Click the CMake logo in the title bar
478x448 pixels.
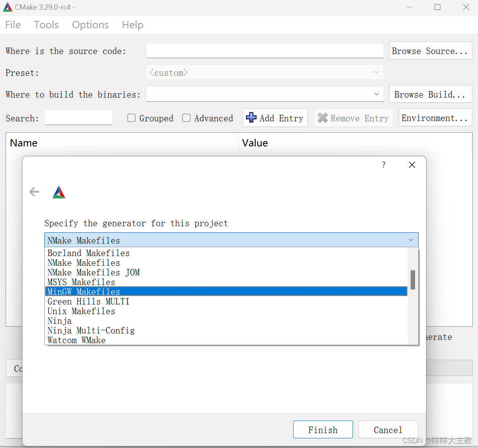pyautogui.click(x=8, y=6)
